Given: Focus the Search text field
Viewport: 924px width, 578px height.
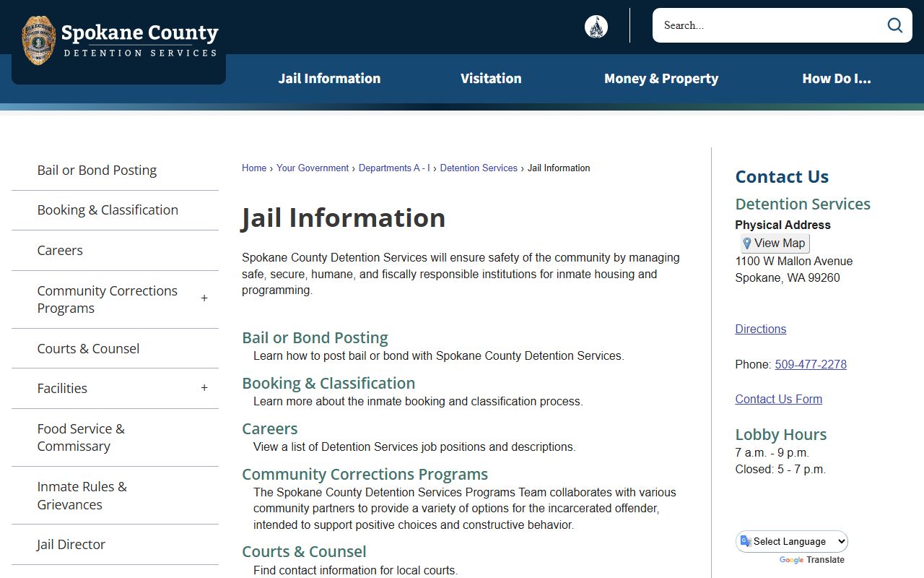Looking at the screenshot, I should coord(770,25).
